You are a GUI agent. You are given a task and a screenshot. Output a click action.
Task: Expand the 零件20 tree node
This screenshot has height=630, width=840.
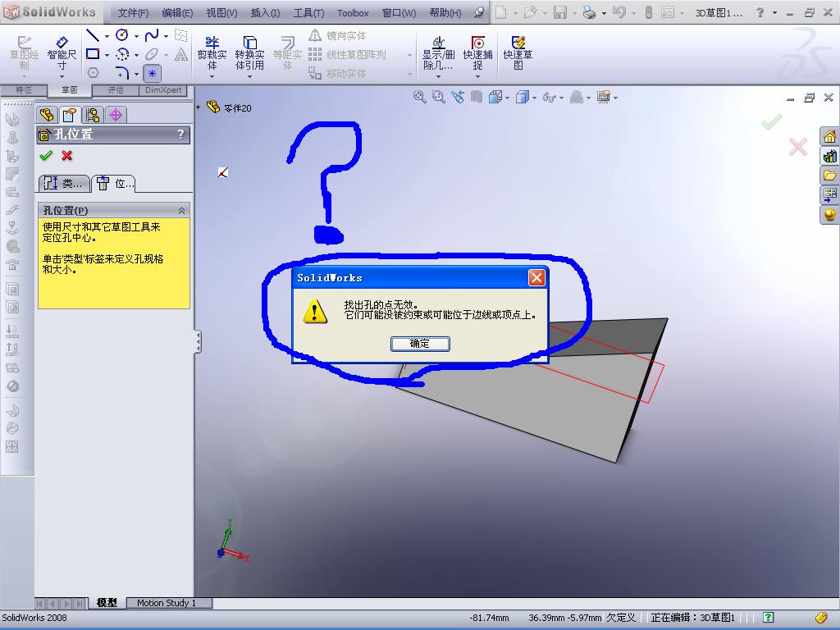(x=199, y=107)
